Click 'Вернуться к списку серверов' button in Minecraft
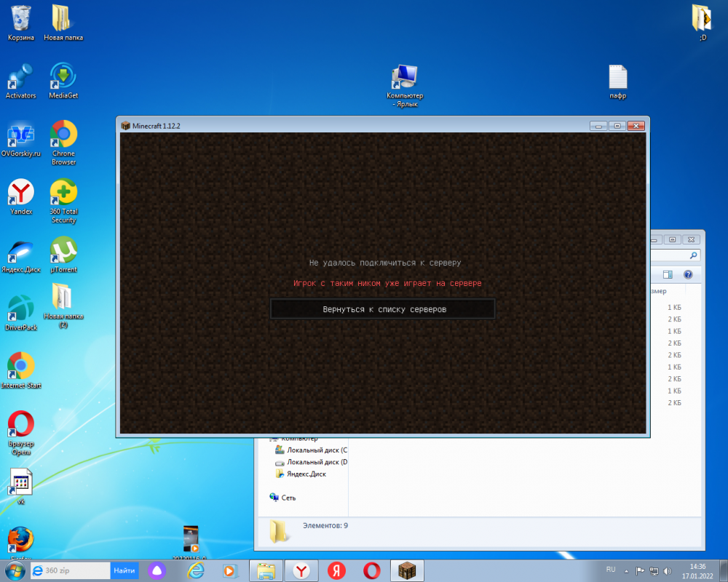 click(x=382, y=309)
